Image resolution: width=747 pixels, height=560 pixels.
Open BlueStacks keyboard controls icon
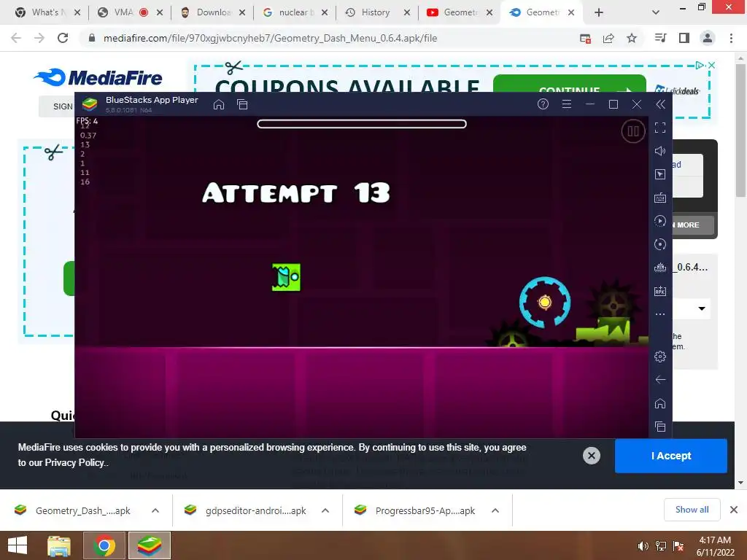[x=659, y=198]
